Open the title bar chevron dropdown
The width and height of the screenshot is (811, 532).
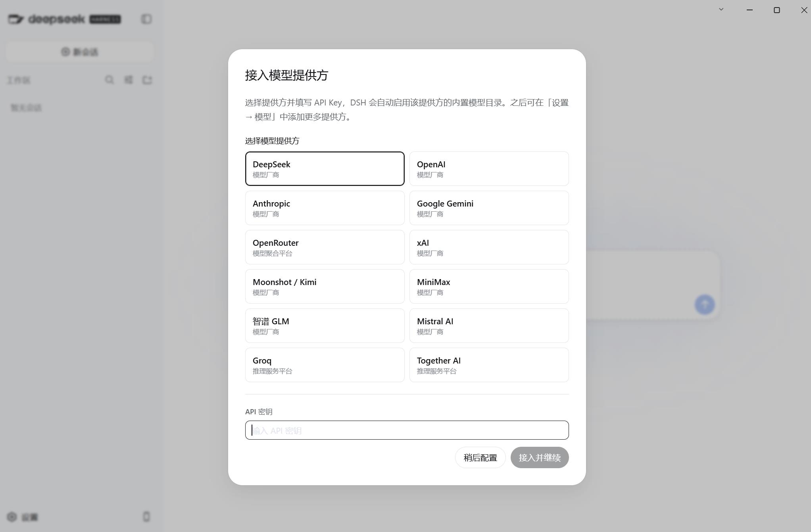pos(721,10)
